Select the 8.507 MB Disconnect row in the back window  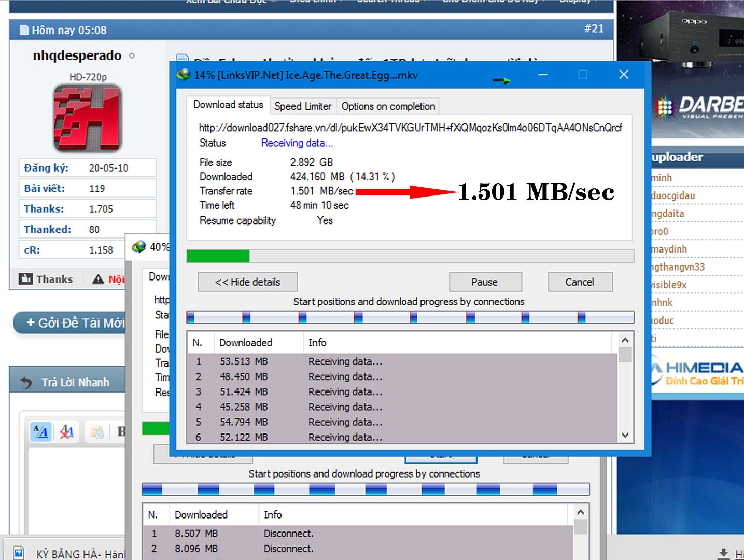coord(358,534)
